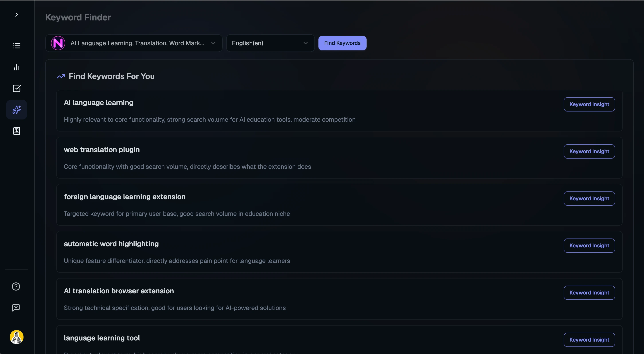644x354 pixels.
Task: Click the yellow profile avatar
Action: (16, 337)
